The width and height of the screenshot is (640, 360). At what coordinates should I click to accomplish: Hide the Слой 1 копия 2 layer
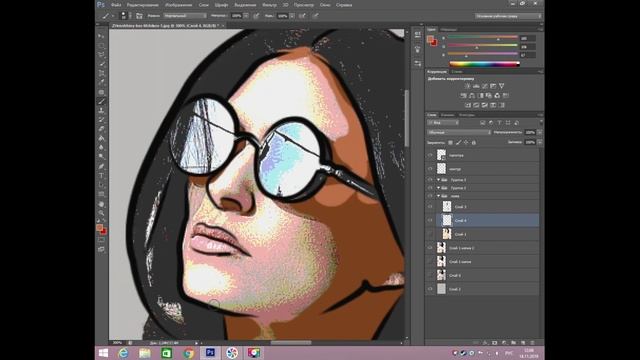tap(430, 248)
